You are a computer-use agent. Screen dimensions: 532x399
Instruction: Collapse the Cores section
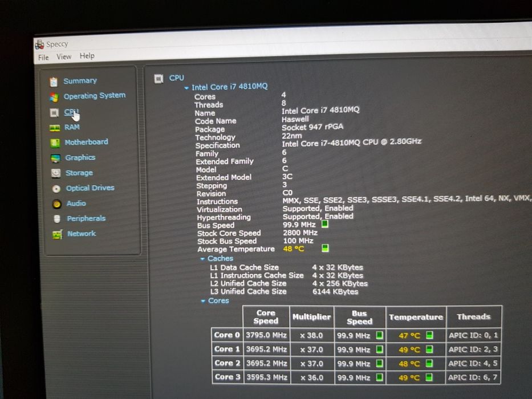(x=203, y=301)
